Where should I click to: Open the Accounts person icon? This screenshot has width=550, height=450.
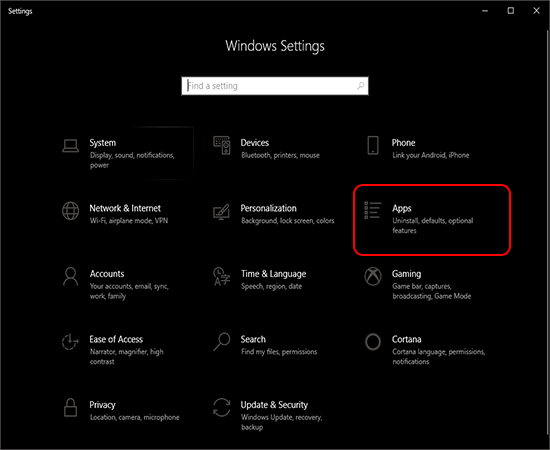tap(71, 276)
